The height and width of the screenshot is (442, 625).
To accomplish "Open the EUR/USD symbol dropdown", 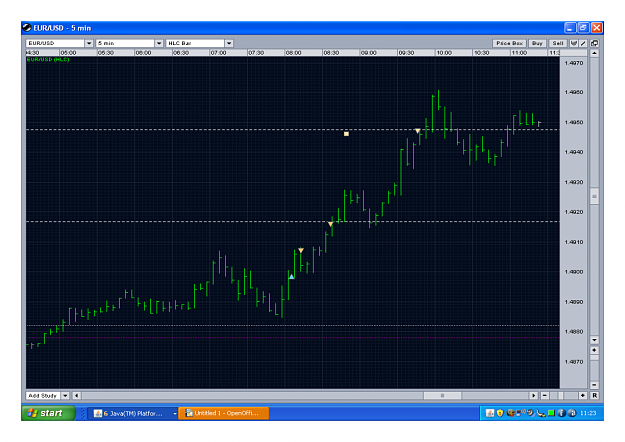I will tap(89, 43).
